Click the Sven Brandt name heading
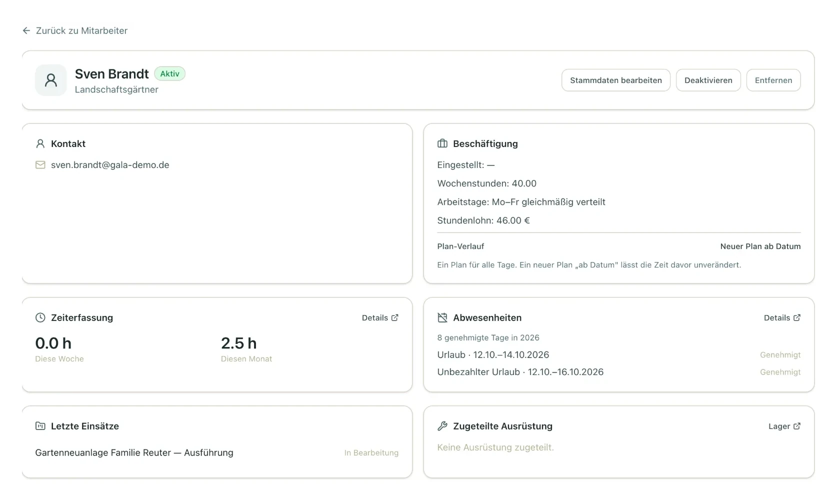Image resolution: width=837 pixels, height=504 pixels. click(x=111, y=74)
